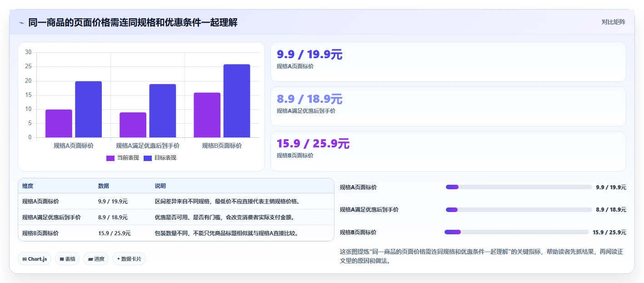This screenshot has height=283, width=644.
Task: Click the blue 目标表现 bar for 规格A页面标价
Action: click(88, 109)
